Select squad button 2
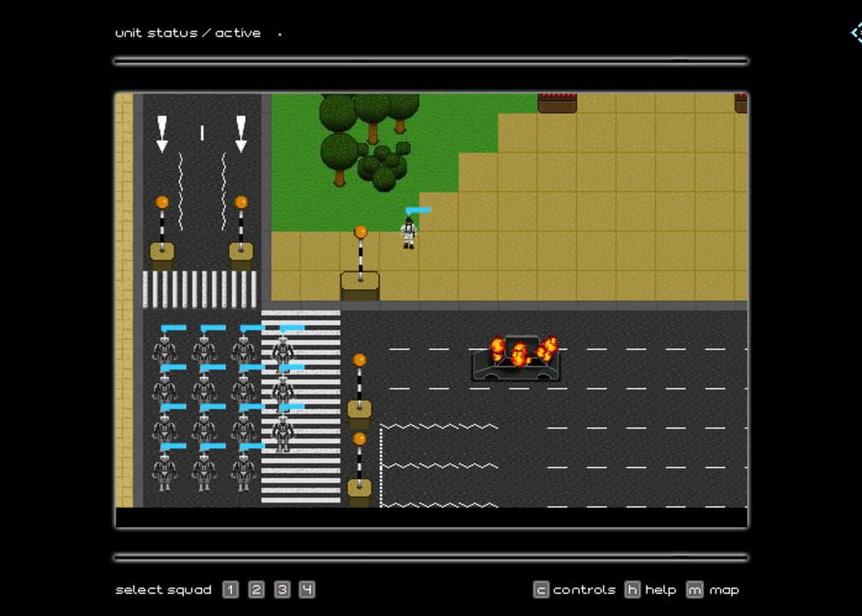862x616 pixels. [255, 589]
